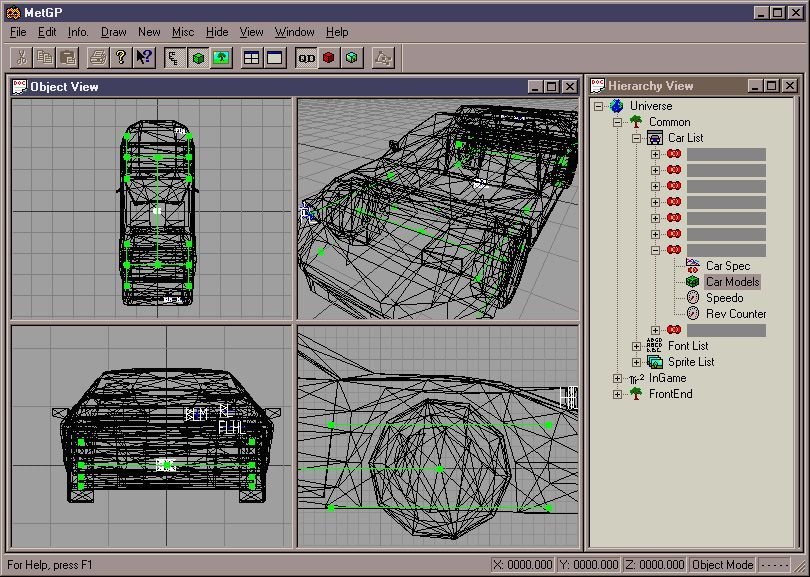Screen dimensions: 810x577
Task: Click the Copy toolbar icon
Action: coord(44,57)
